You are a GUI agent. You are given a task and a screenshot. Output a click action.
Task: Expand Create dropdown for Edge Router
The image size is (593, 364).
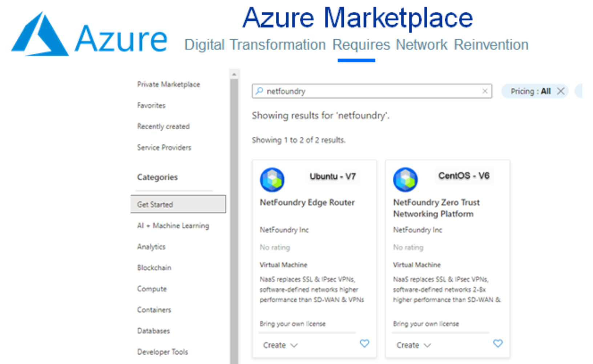[281, 345]
